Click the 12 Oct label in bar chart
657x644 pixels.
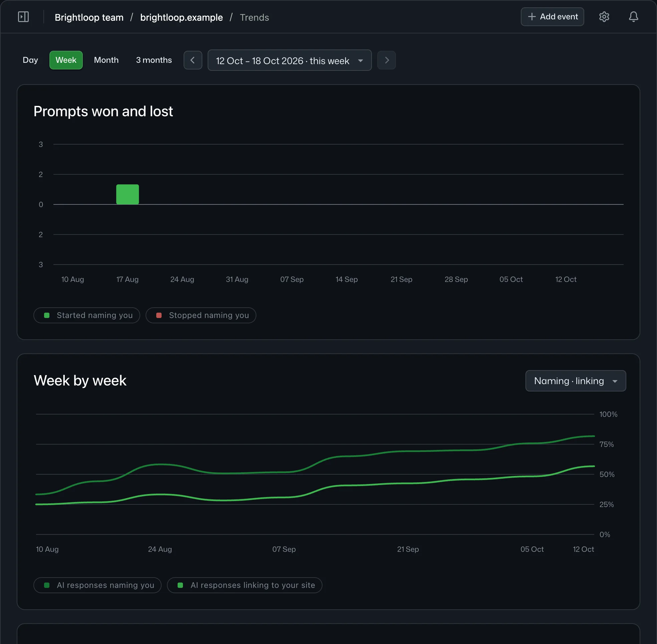(x=566, y=279)
